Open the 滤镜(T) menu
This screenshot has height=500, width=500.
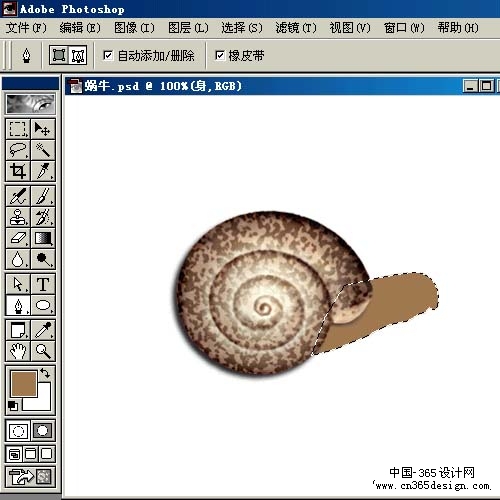coord(296,28)
